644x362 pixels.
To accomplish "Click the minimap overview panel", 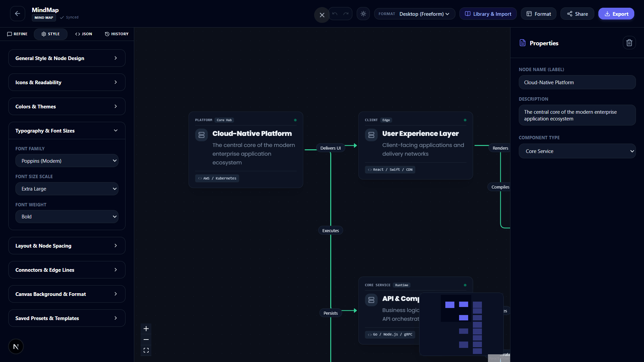I will coord(461,324).
